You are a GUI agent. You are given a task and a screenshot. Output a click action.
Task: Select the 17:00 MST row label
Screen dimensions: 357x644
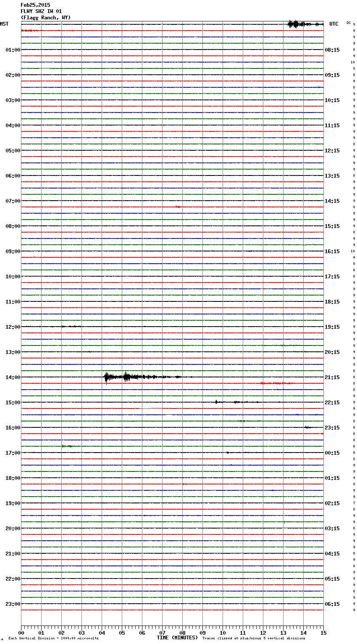[13, 453]
